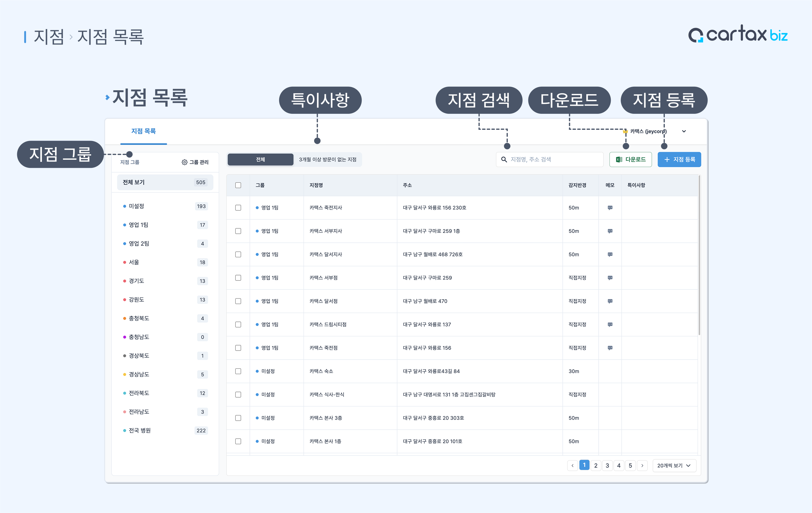The height and width of the screenshot is (513, 812).
Task: Click the 지점 등록 button
Action: [679, 160]
